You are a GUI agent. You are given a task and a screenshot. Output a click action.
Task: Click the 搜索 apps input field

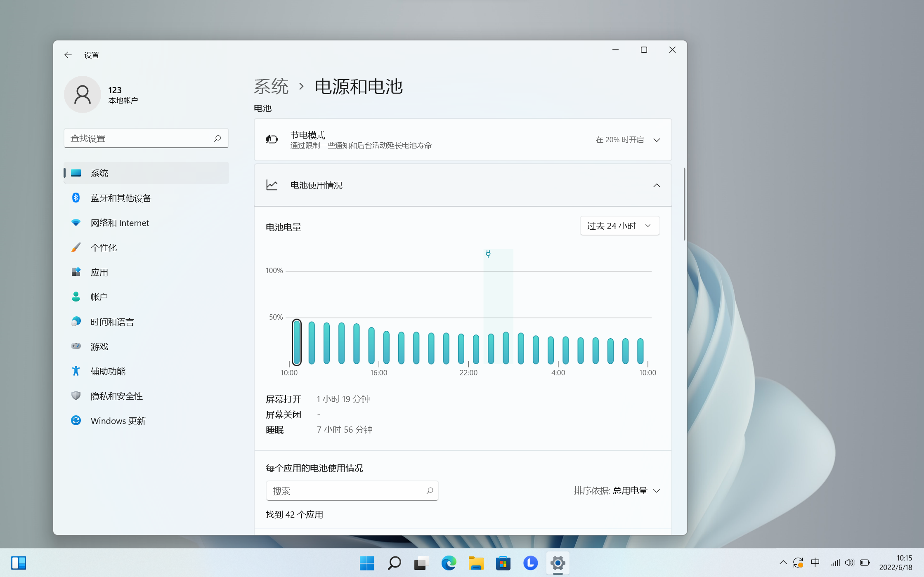[352, 491]
